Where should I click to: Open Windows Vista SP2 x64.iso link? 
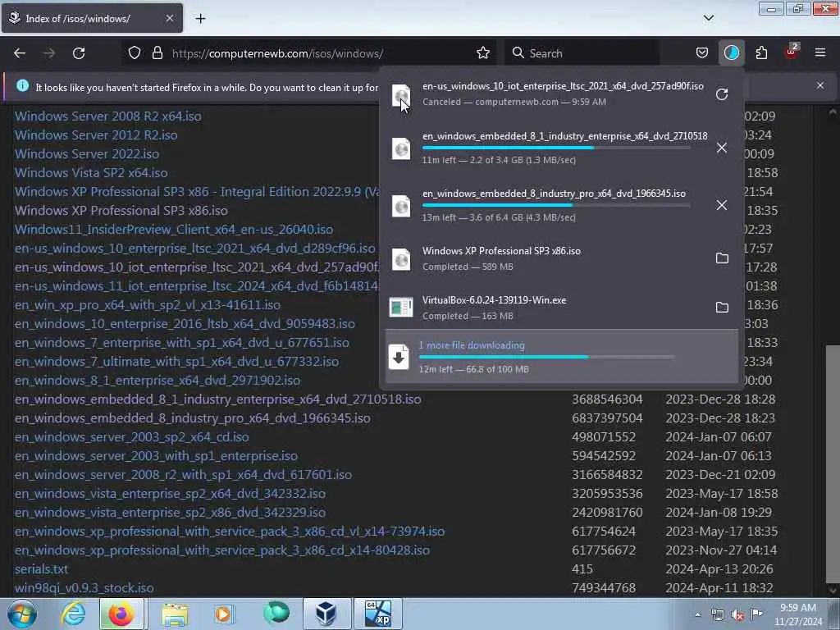91,172
